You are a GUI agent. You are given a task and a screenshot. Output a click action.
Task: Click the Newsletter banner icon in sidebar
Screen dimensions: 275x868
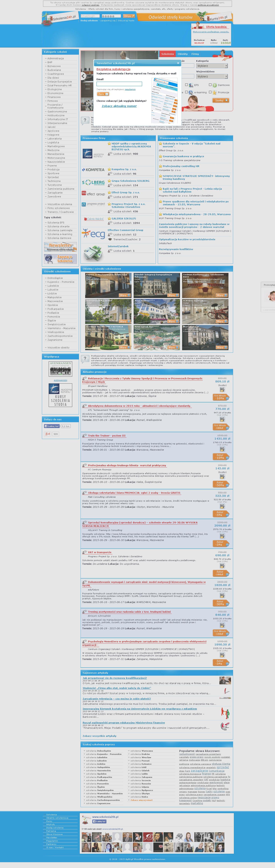point(60,247)
